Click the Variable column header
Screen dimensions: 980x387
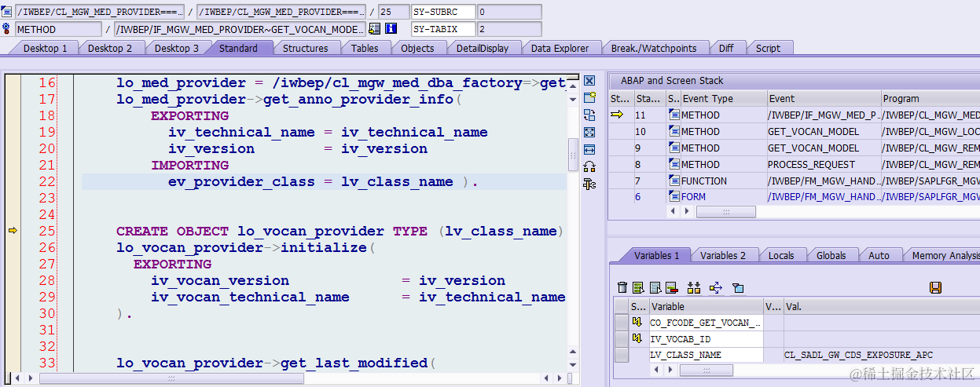pyautogui.click(x=705, y=306)
